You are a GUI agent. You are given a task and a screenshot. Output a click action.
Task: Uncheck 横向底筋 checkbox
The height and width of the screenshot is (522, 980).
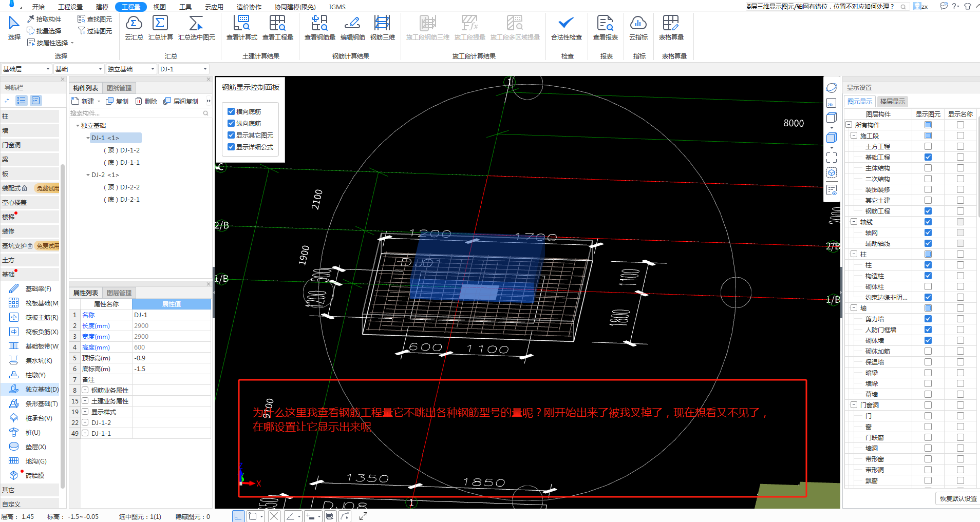(x=231, y=111)
